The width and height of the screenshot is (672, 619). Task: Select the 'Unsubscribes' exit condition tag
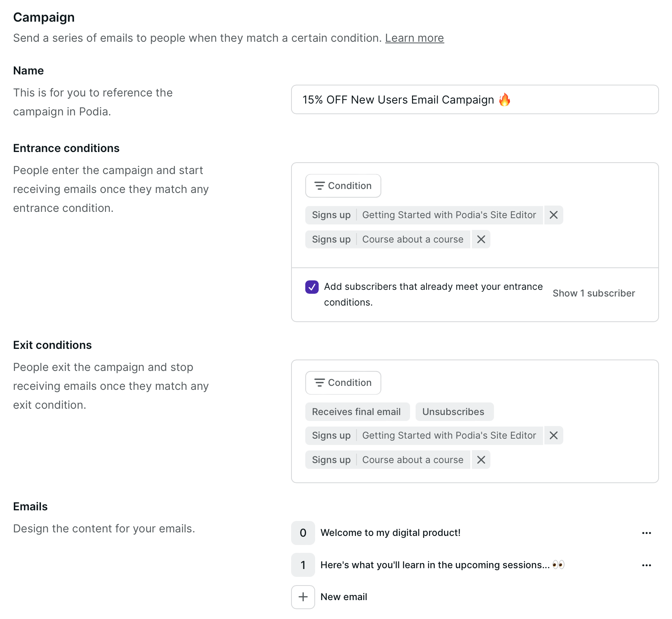coord(453,412)
